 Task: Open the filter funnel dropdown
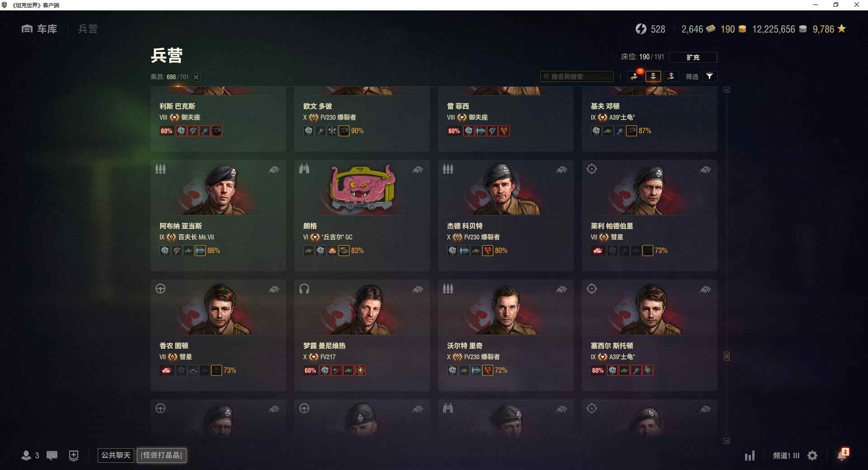pos(709,76)
